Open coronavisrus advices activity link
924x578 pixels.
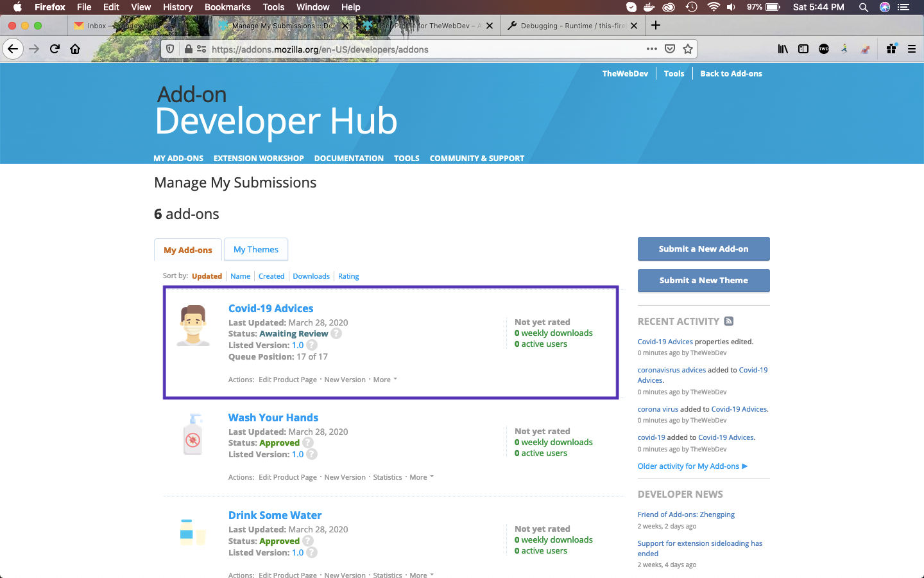671,370
